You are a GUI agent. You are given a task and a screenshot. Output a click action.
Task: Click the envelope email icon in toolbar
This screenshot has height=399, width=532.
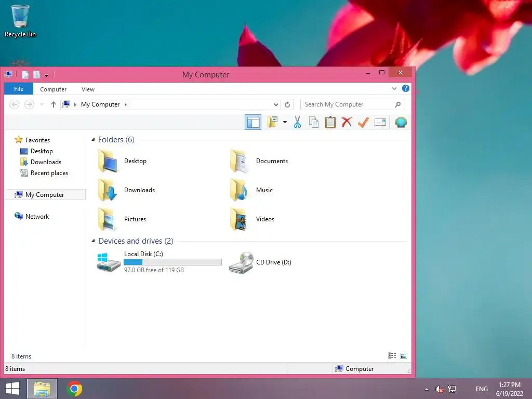[380, 122]
